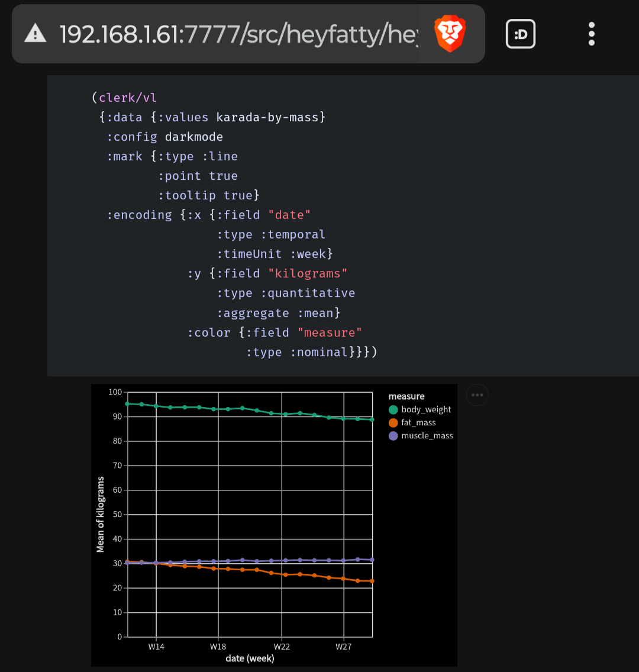Click the body_weight green legend swatch
Image resolution: width=639 pixels, height=672 pixels.
coord(393,410)
